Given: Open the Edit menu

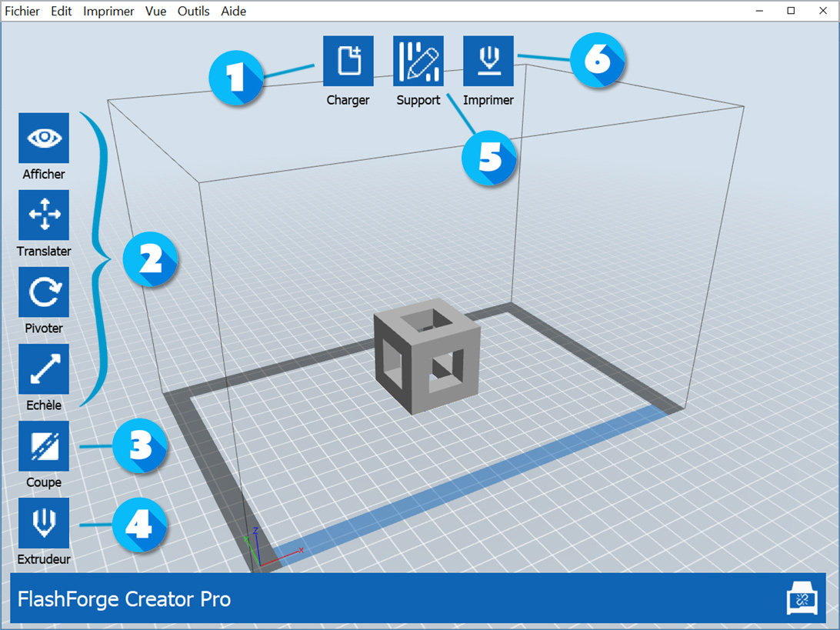Looking at the screenshot, I should click(x=62, y=12).
